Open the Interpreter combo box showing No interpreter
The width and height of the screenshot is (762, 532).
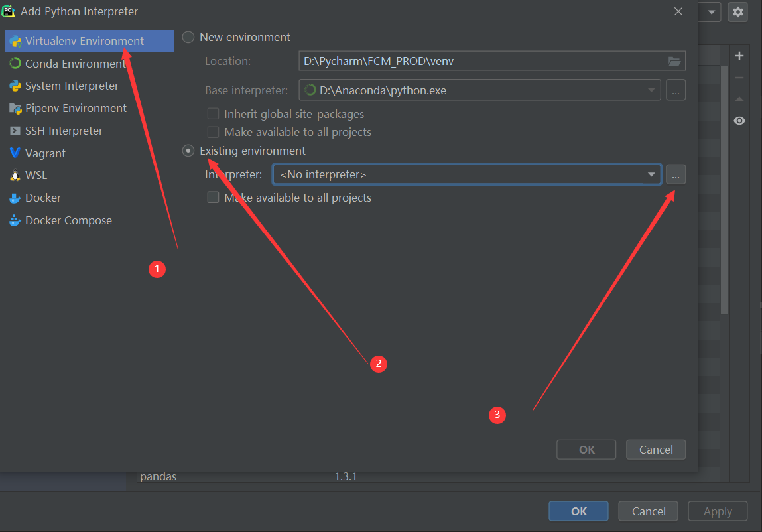click(x=466, y=174)
